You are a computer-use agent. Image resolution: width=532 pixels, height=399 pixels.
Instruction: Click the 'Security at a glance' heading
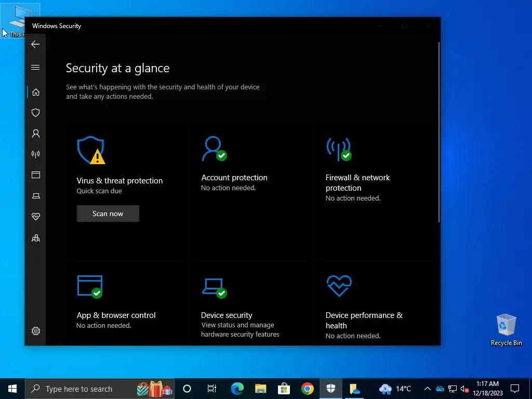tap(118, 68)
